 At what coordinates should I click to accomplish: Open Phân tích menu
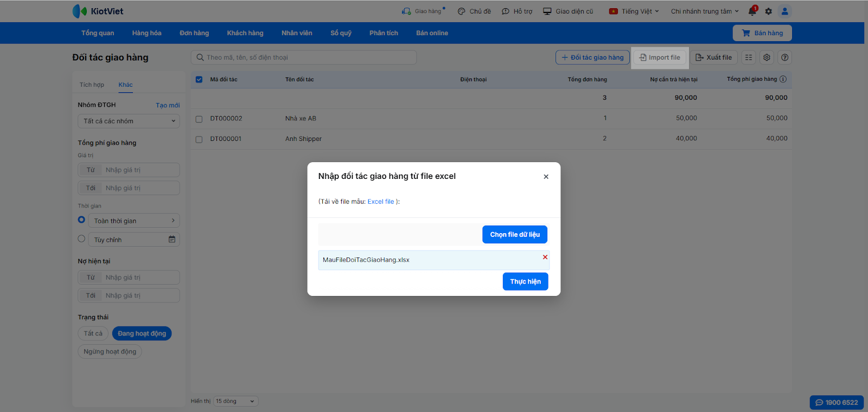[x=384, y=33]
